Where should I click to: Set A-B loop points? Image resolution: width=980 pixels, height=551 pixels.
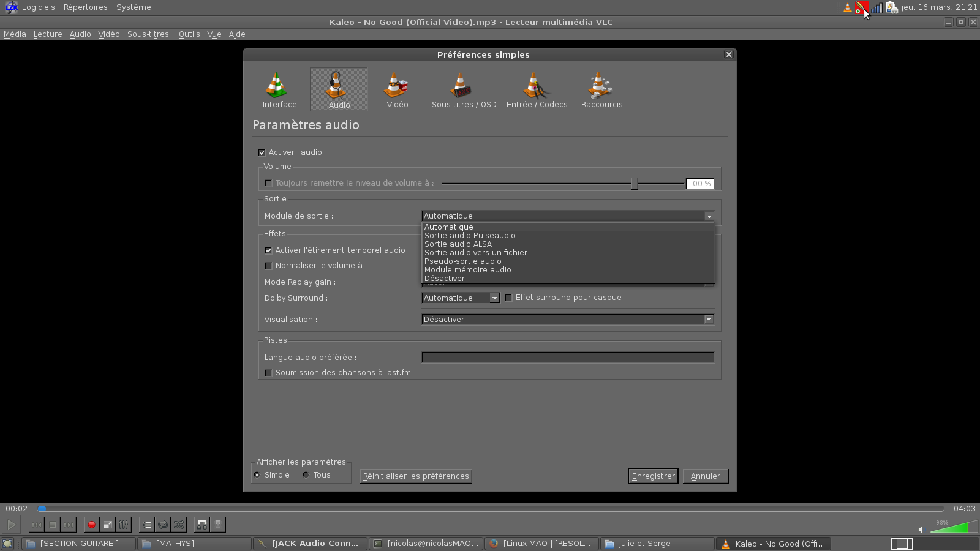[x=202, y=525]
